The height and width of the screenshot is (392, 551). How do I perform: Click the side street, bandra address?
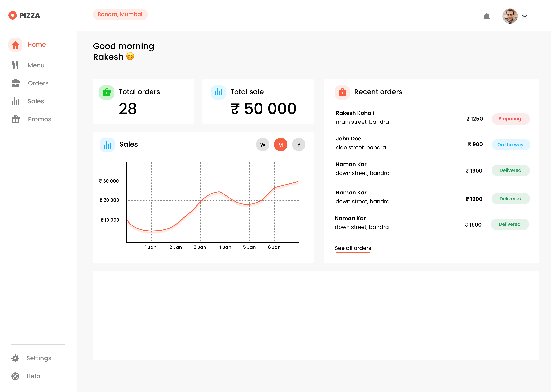click(361, 148)
